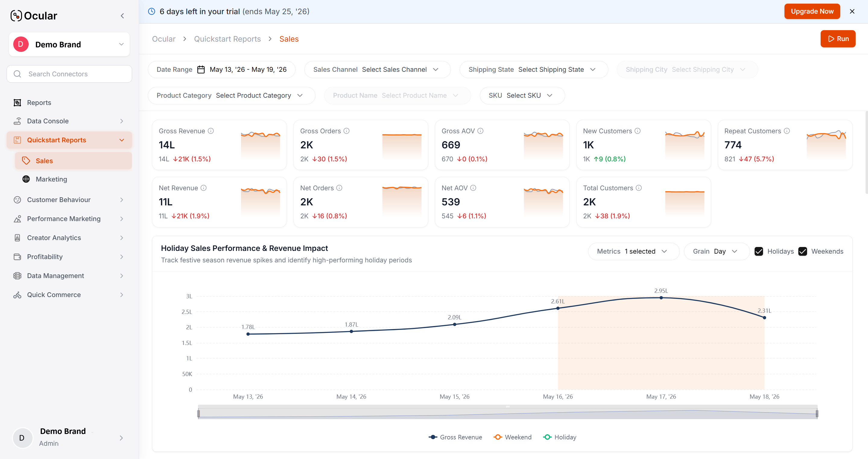868x459 pixels.
Task: Go to Quickstart Reports breadcrumb link
Action: point(227,39)
